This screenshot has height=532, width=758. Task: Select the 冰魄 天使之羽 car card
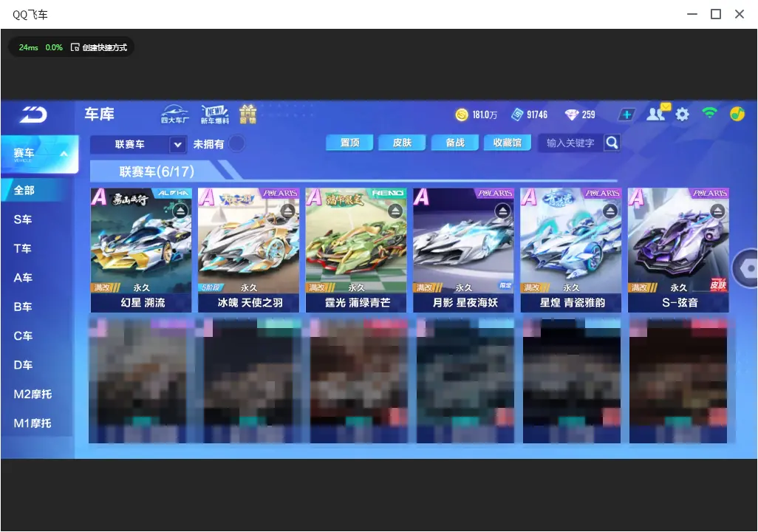pyautogui.click(x=248, y=250)
